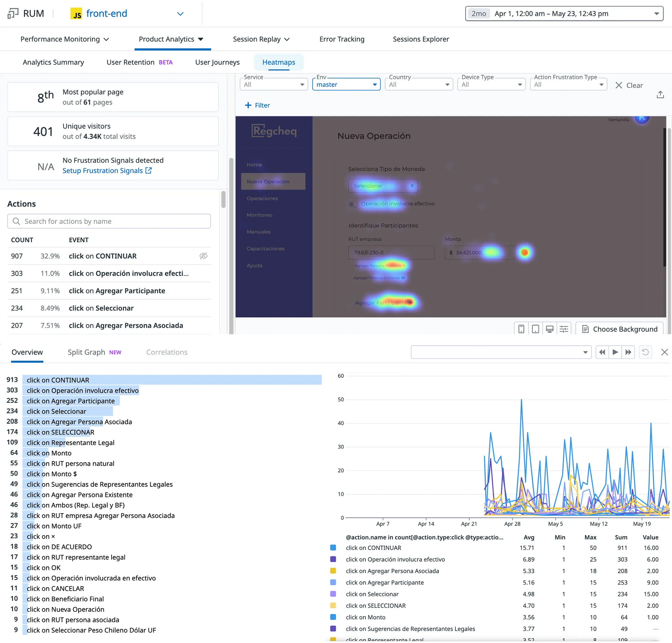This screenshot has width=672, height=643.
Task: Select the mobile device view icon
Action: (x=521, y=329)
